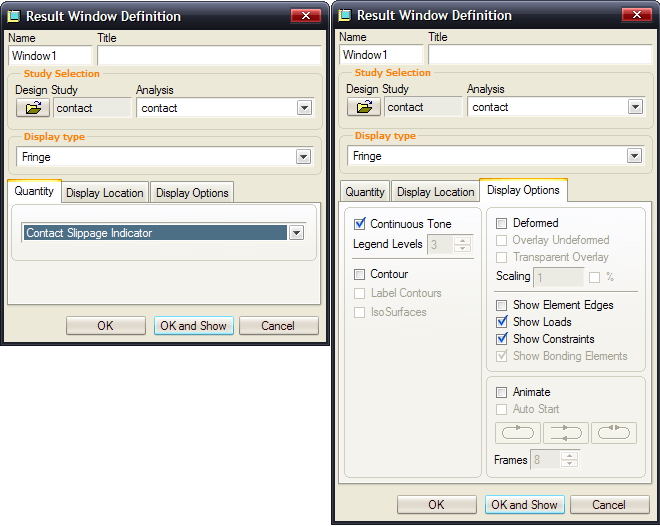Enable the Animate checkbox
The image size is (660, 527).
tap(501, 392)
